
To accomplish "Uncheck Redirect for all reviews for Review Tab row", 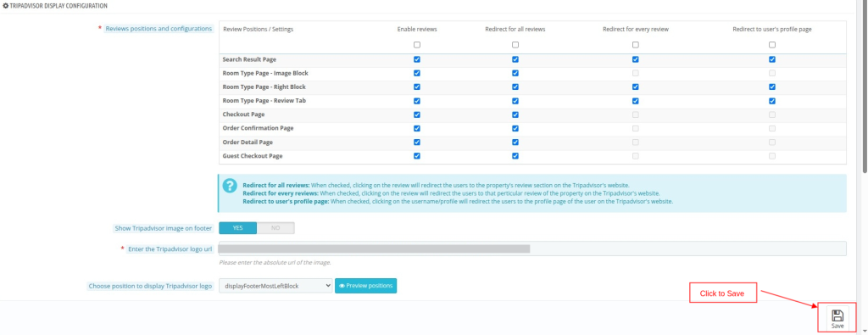I will [x=515, y=101].
